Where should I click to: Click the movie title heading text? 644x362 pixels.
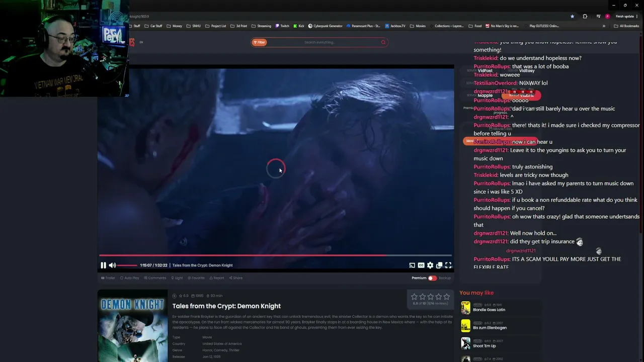(x=226, y=306)
